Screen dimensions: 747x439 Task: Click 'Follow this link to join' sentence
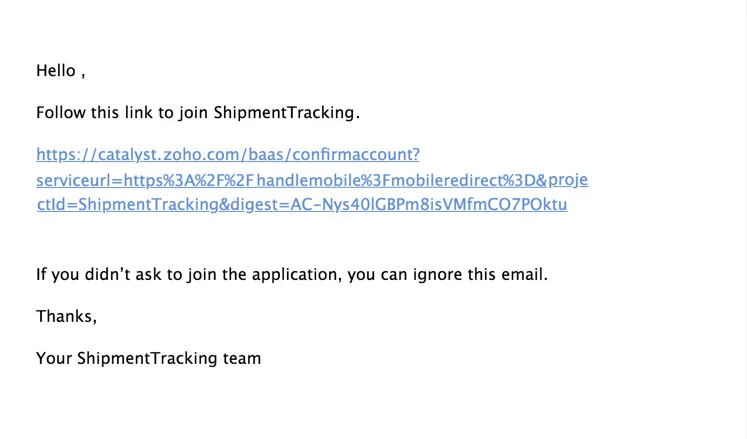tap(122, 112)
